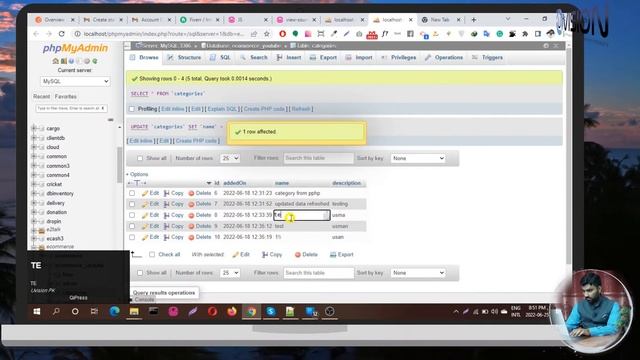This screenshot has width=640, height=360.
Task: Click the upper Search this table field
Action: [x=318, y=158]
